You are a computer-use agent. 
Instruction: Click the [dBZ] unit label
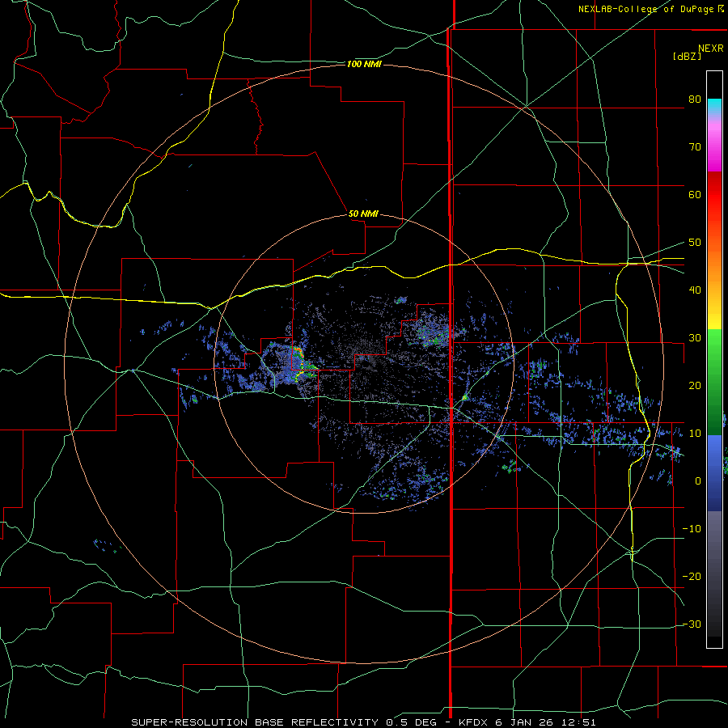tap(687, 56)
